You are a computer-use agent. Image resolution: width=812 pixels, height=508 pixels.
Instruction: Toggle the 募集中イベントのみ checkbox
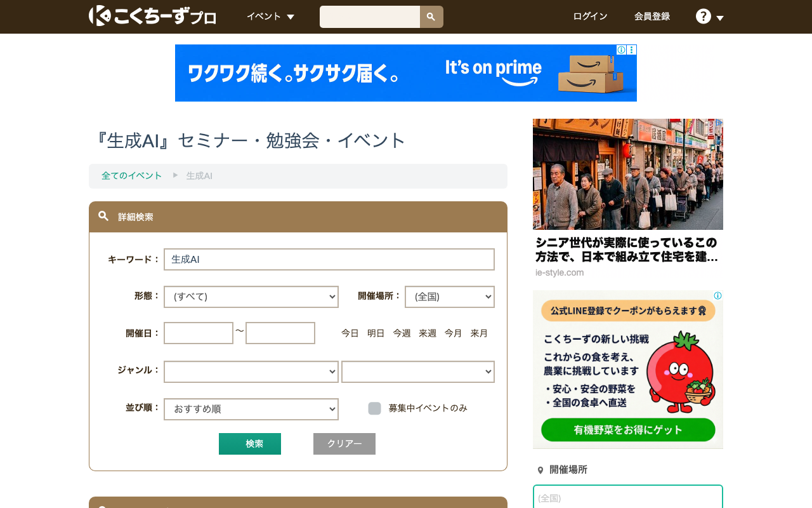[x=374, y=408]
